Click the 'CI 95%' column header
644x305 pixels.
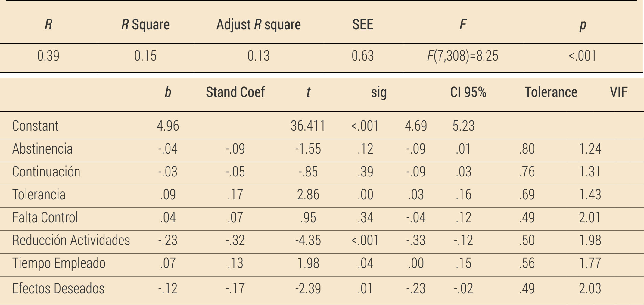click(x=468, y=92)
